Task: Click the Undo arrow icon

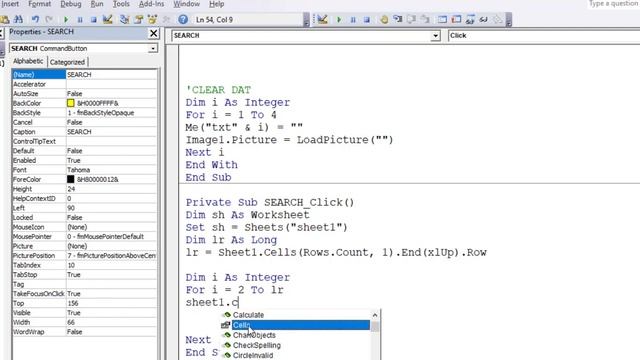Action: [x=36, y=19]
